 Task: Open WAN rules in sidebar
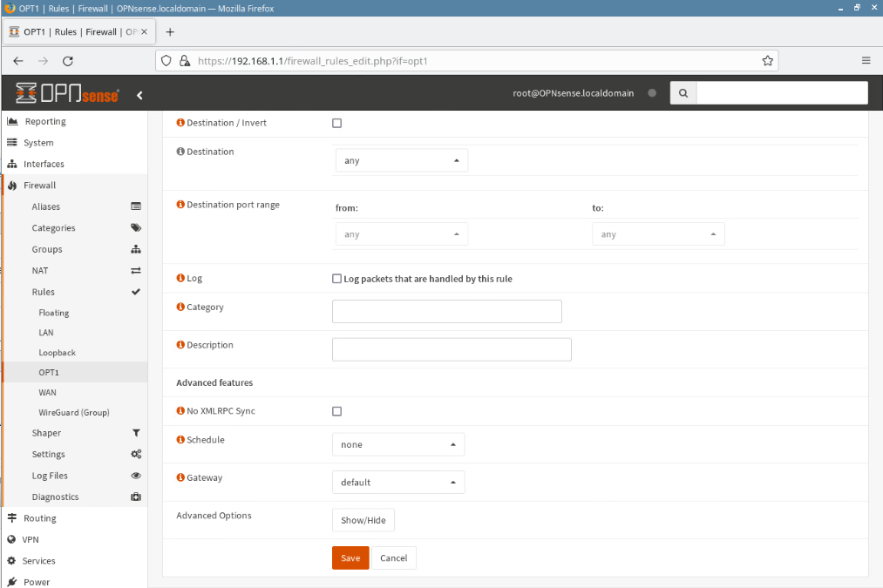pyautogui.click(x=47, y=393)
